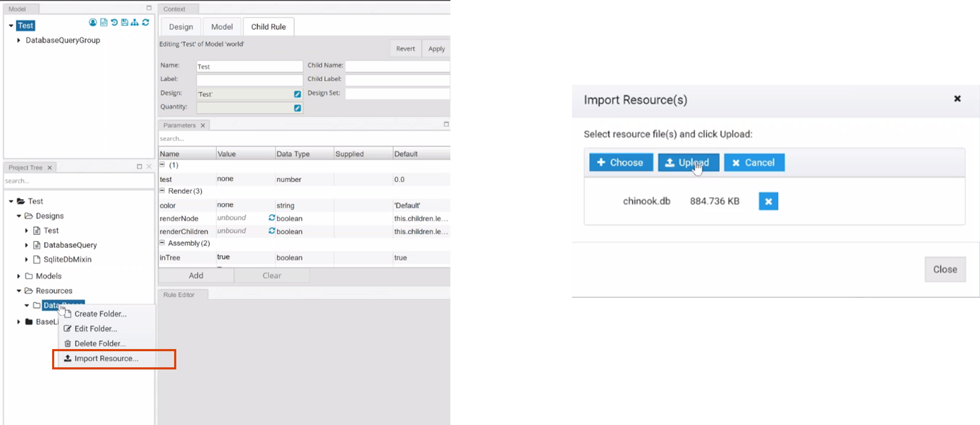Close the Project Tree tab
The height and width of the screenshot is (425, 980).
(50, 168)
